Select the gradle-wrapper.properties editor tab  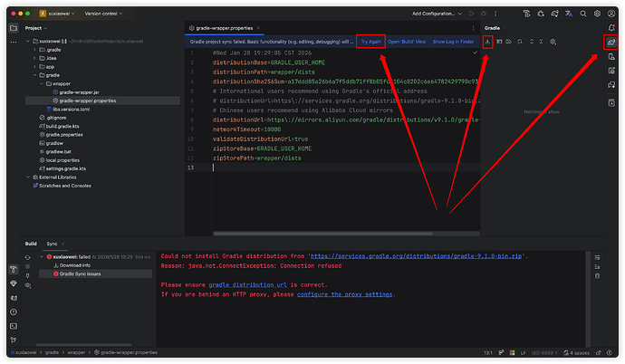(x=225, y=28)
